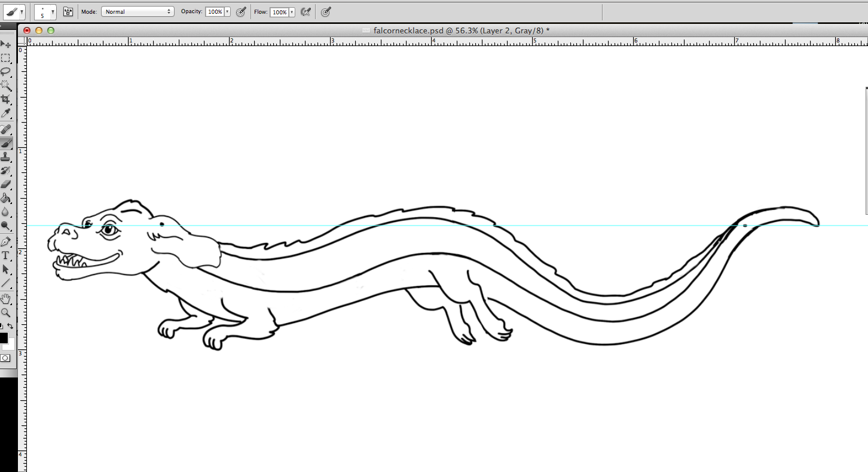Viewport: 868px width, 472px height.
Task: Select the Eraser tool
Action: click(6, 184)
